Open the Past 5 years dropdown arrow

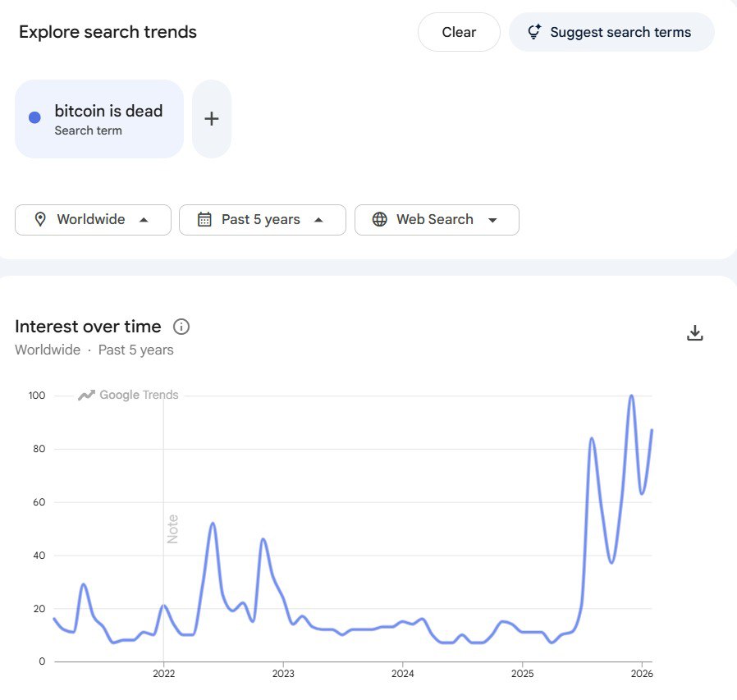click(318, 220)
